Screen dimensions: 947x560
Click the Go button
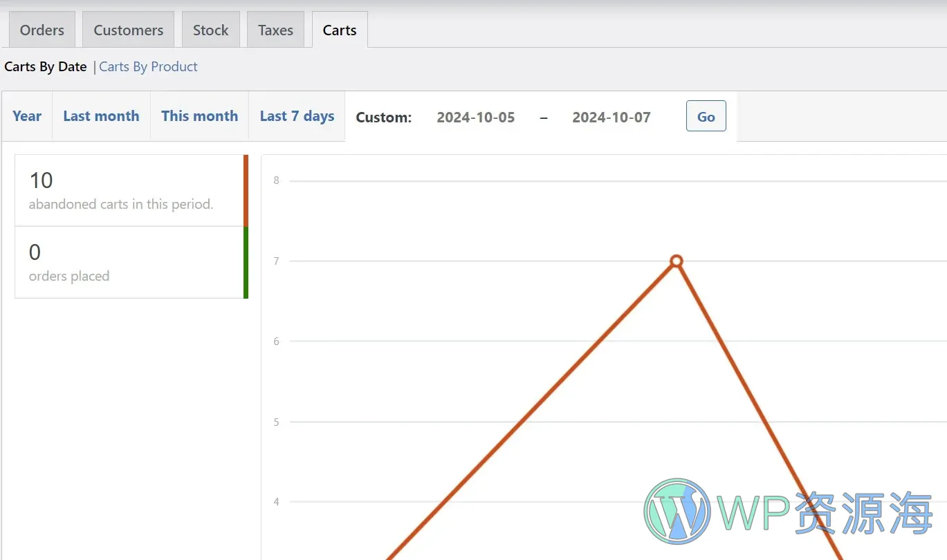(706, 116)
